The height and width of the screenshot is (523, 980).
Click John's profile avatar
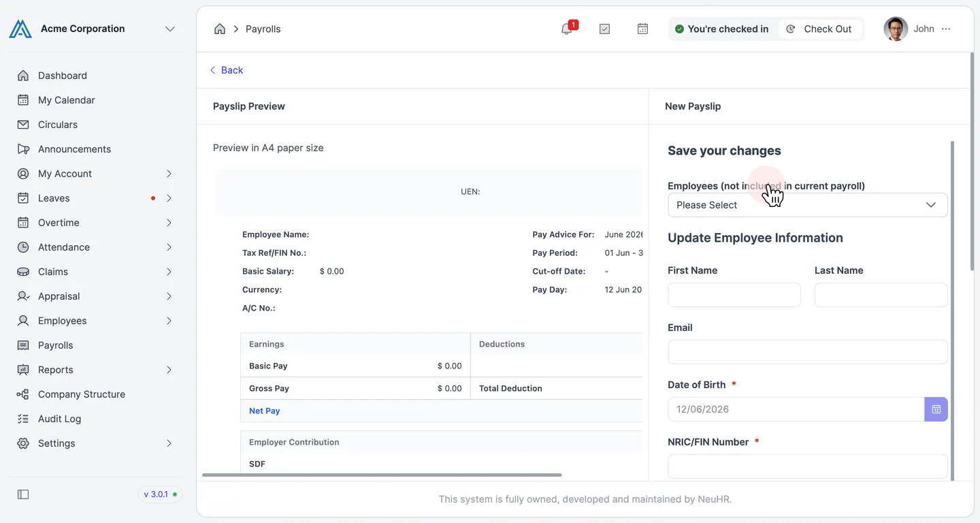(x=896, y=29)
